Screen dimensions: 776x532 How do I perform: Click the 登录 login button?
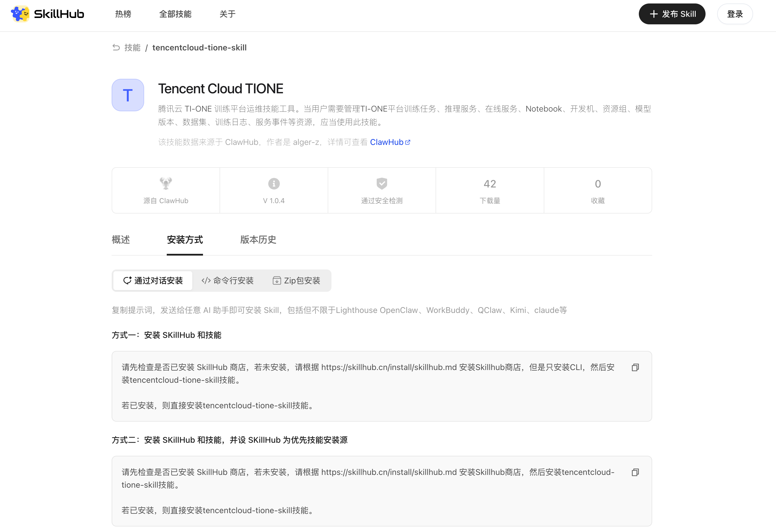coord(735,14)
